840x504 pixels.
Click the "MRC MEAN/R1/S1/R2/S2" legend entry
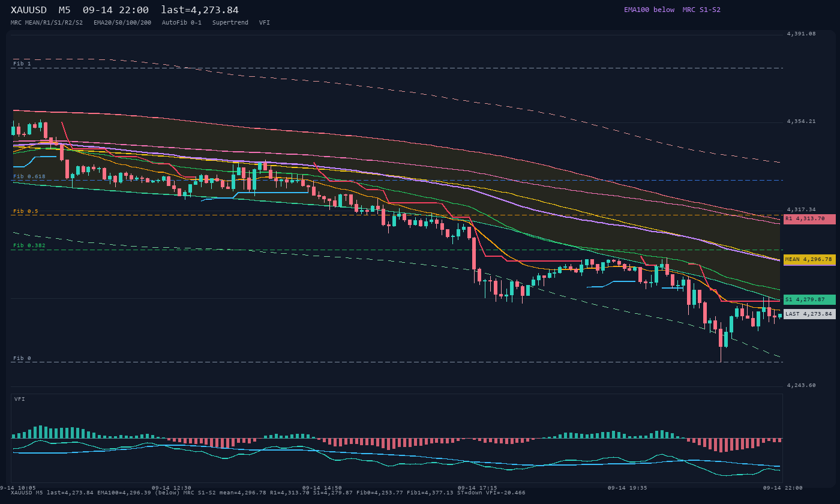pyautogui.click(x=47, y=23)
